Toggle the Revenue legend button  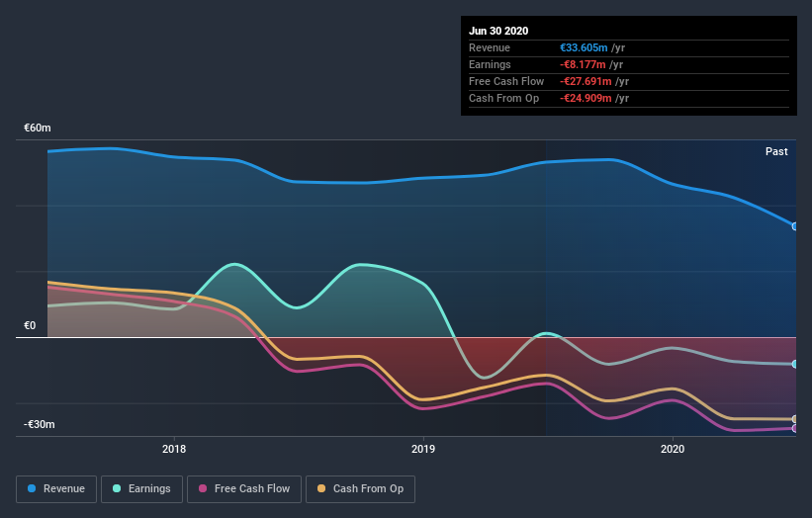coord(56,489)
